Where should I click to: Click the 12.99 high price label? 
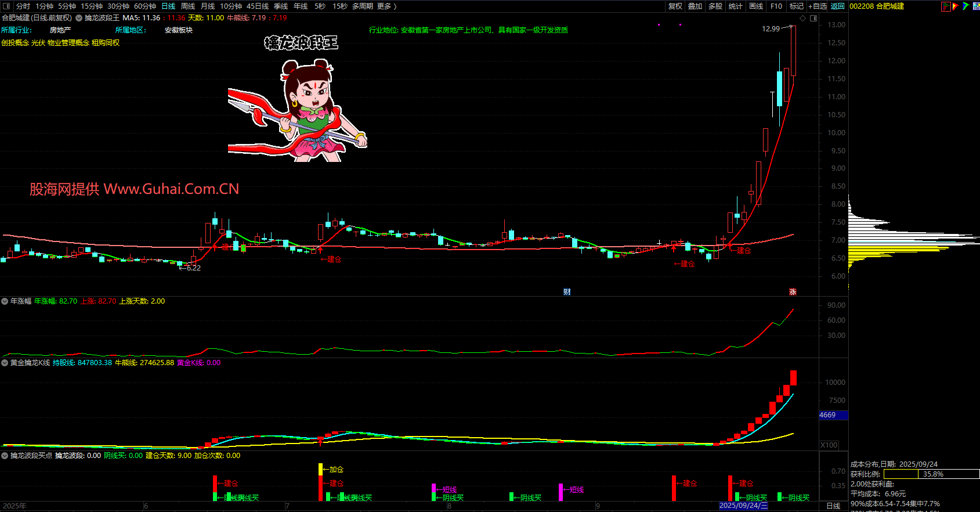pos(771,29)
